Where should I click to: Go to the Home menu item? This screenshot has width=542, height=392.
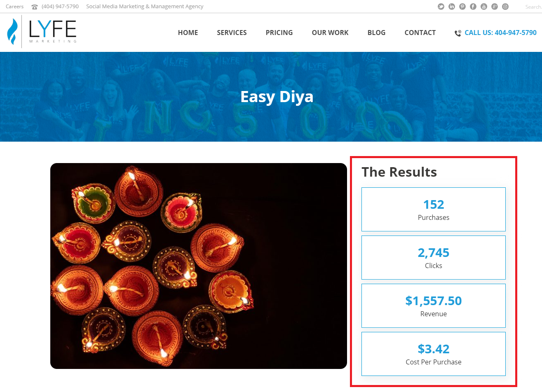(x=188, y=33)
